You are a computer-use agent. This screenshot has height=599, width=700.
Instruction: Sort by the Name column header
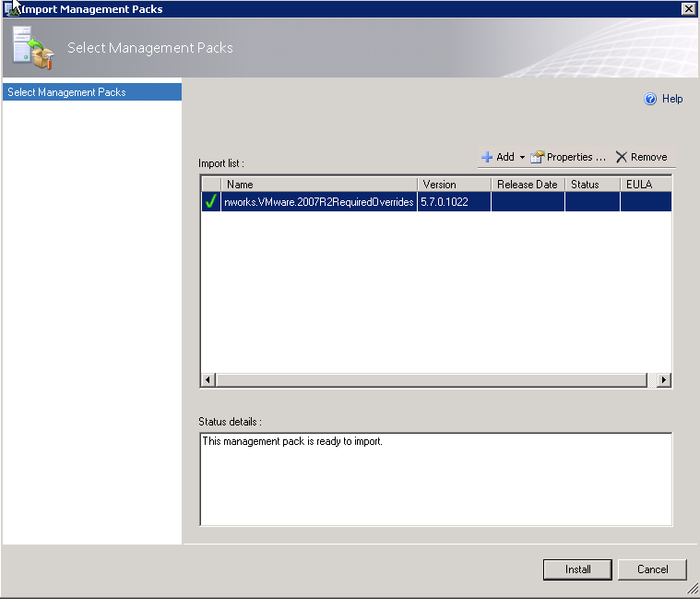[x=319, y=184]
